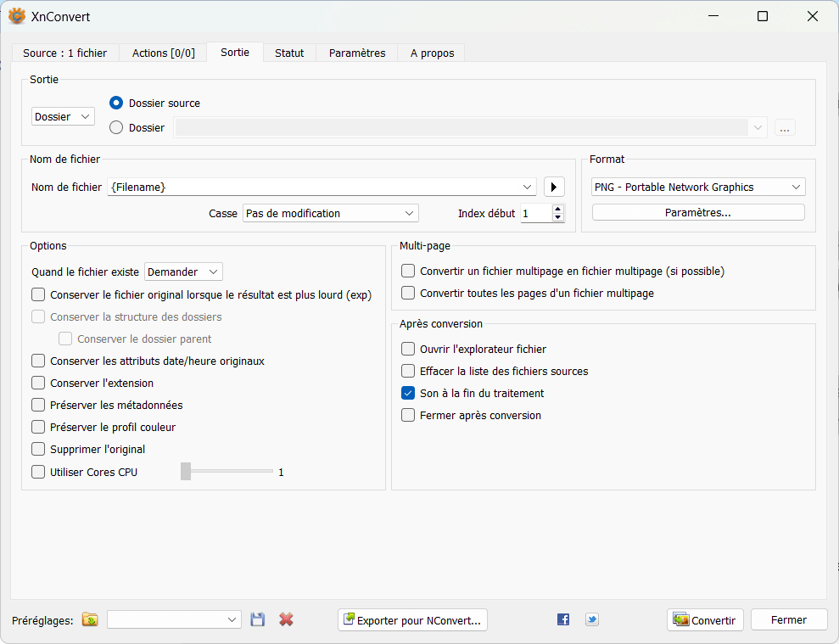Open the {Filename} pattern dropdown

527,187
